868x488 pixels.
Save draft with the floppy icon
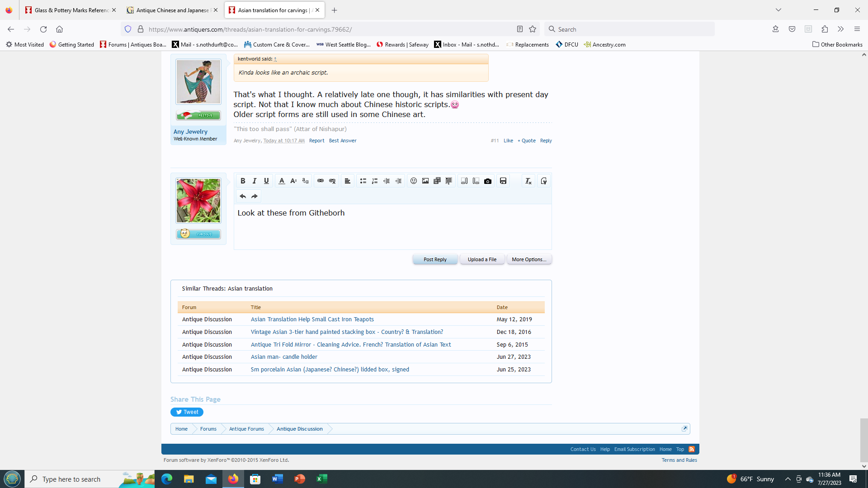(503, 181)
